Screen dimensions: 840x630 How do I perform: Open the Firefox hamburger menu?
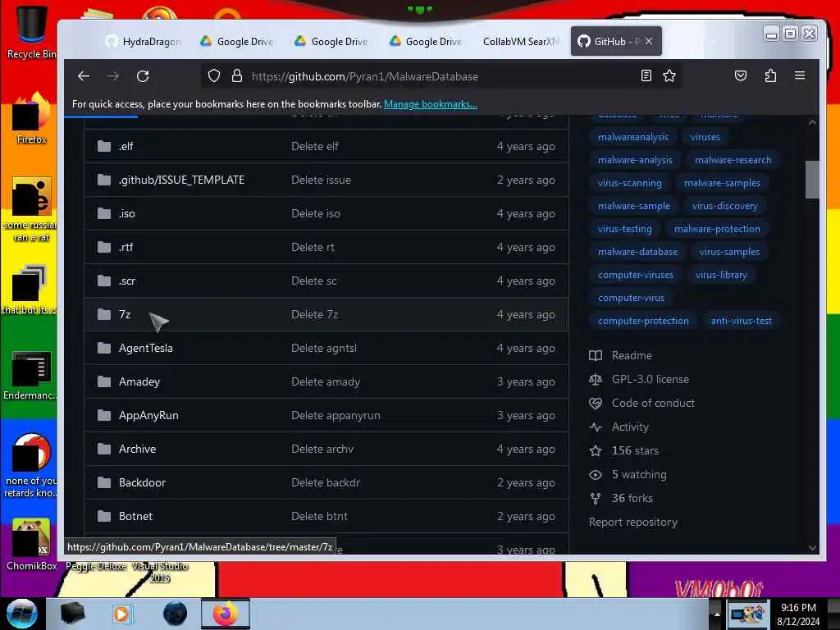click(x=799, y=75)
